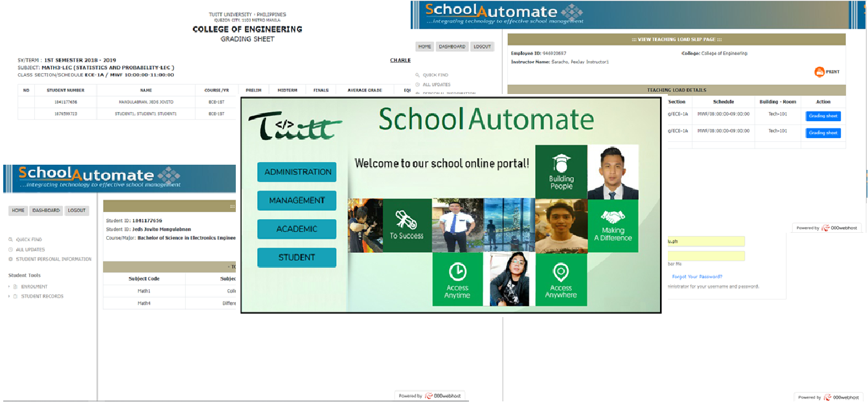
Task: Click the Quick Find magnifier in student sidebar
Action: click(11, 240)
